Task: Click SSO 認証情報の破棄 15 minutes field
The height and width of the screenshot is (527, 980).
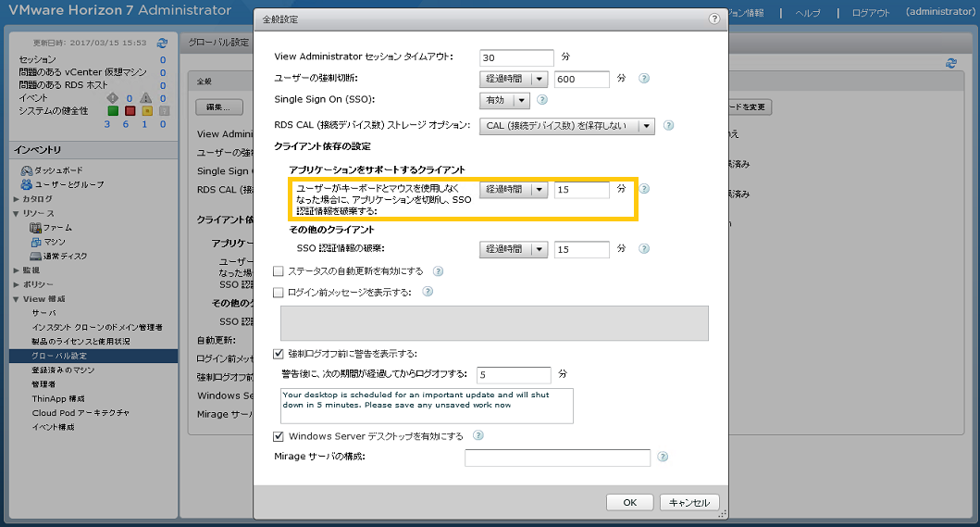Action: pos(581,249)
